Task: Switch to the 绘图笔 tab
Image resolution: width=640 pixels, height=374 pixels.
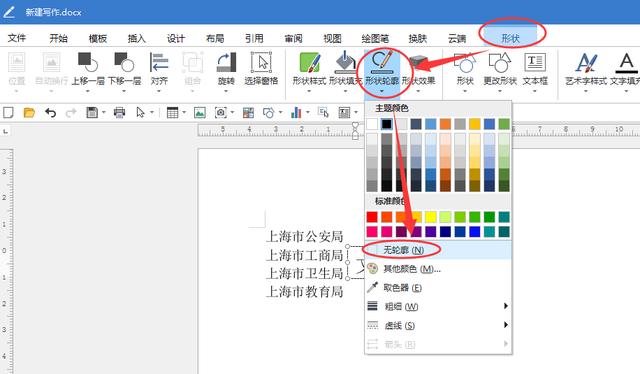Action: pos(375,38)
